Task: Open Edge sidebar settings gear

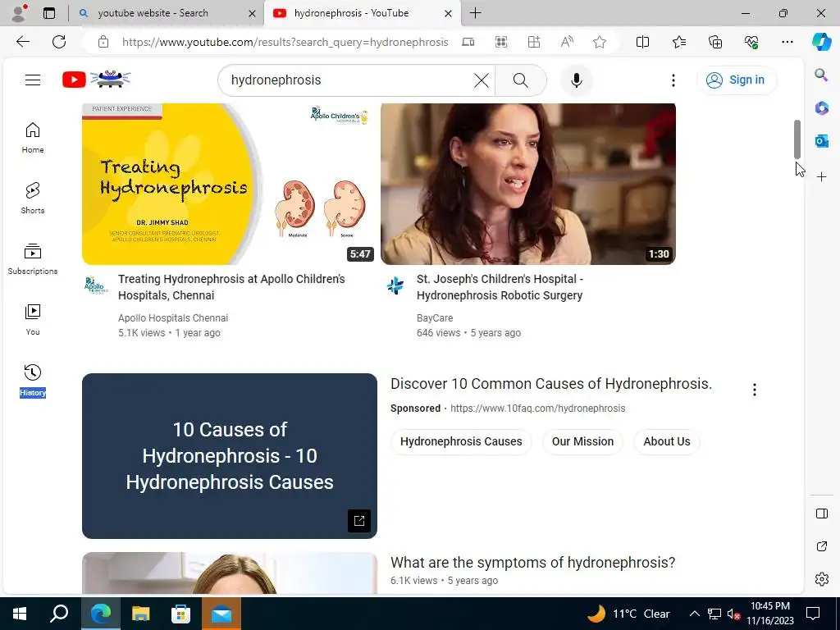Action: 821,579
